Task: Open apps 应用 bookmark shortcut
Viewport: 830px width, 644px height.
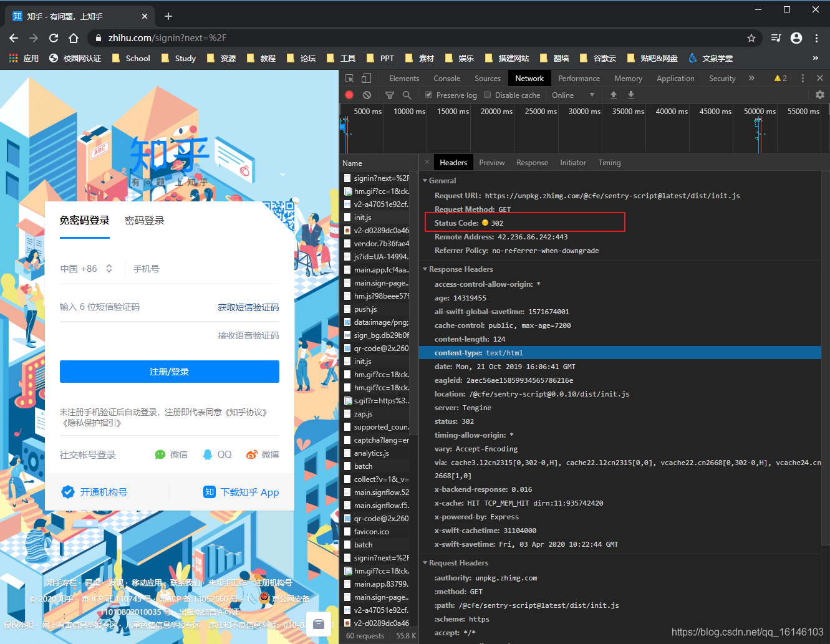Action: (x=24, y=58)
